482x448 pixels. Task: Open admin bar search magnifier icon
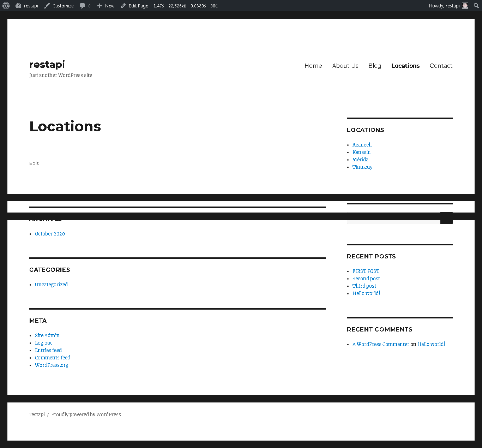tap(476, 6)
